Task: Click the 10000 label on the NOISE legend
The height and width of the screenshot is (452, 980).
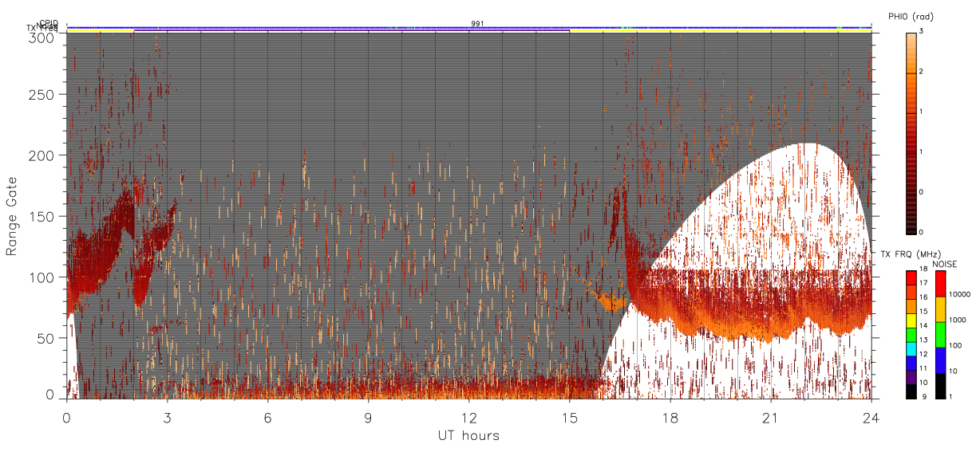Action: click(x=959, y=294)
